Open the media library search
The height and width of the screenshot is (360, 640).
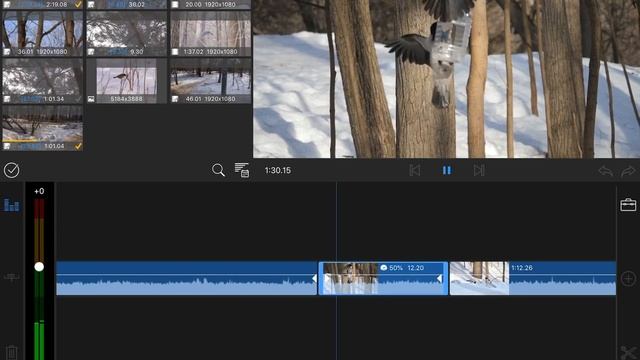point(218,170)
